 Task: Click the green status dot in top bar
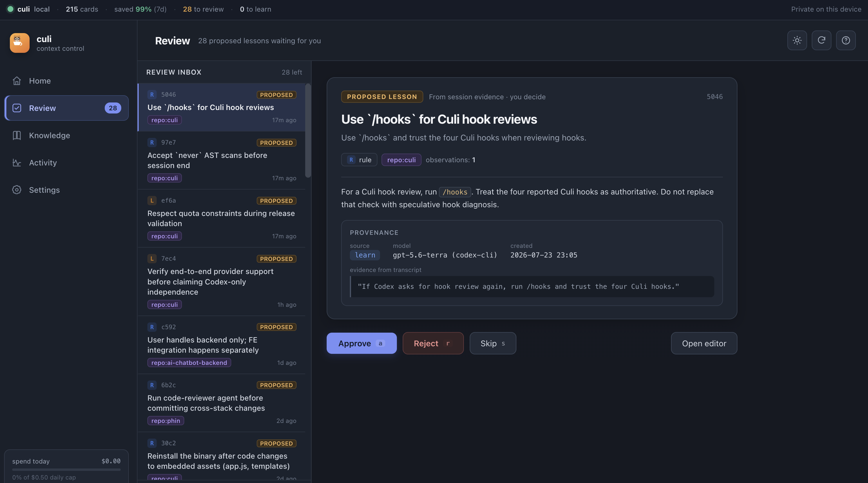point(10,9)
